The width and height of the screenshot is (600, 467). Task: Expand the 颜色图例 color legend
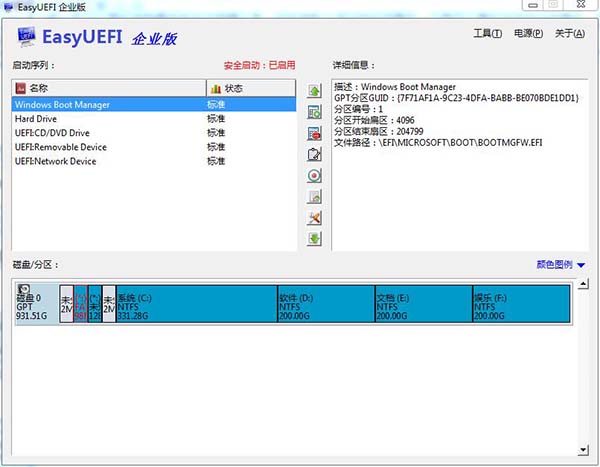[x=561, y=265]
